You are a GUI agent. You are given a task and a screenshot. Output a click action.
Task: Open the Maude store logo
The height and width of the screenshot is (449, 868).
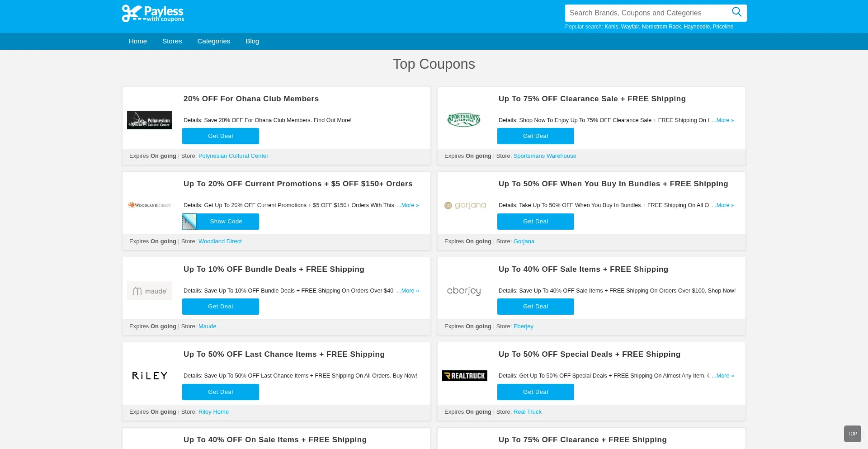(150, 291)
